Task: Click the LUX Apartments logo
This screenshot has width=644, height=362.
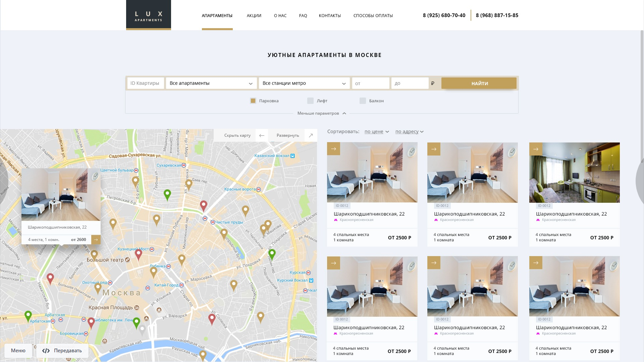Action: pos(148,15)
